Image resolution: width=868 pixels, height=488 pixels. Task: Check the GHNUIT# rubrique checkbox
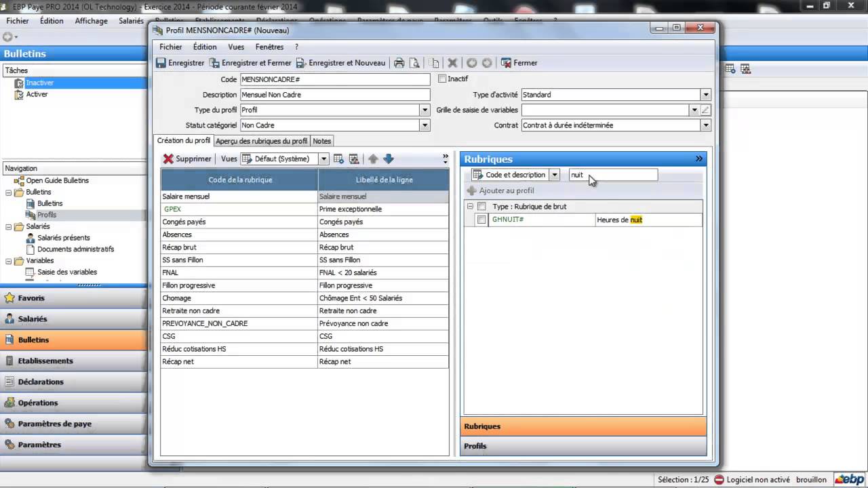481,220
